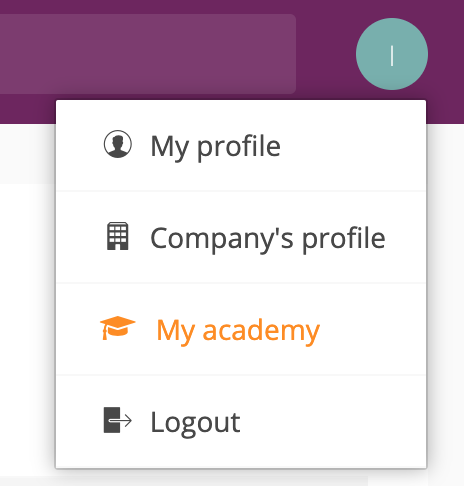
Task: Click the office building icon
Action: click(118, 236)
